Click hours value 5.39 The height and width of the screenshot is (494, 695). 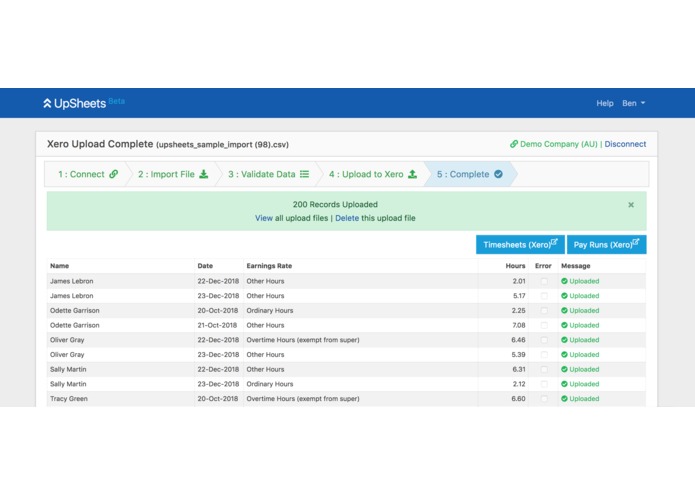pyautogui.click(x=518, y=354)
